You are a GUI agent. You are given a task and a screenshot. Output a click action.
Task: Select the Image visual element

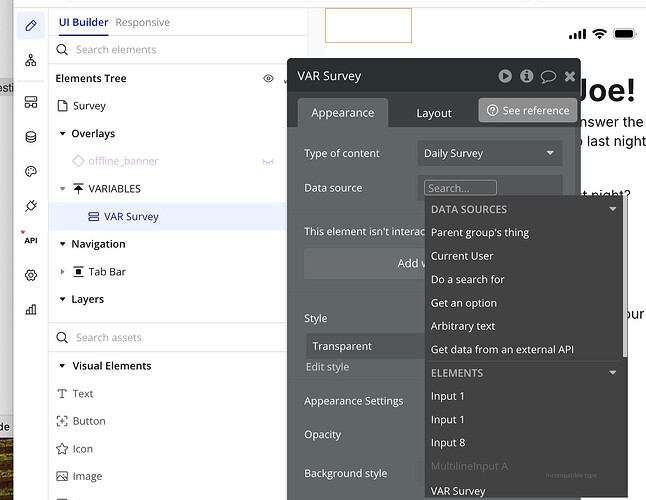(x=79, y=476)
